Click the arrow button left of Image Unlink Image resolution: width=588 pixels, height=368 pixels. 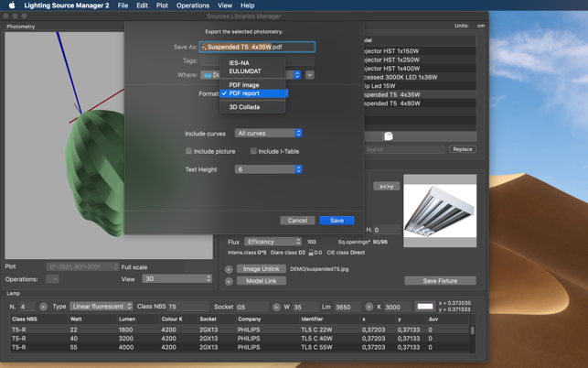229,269
